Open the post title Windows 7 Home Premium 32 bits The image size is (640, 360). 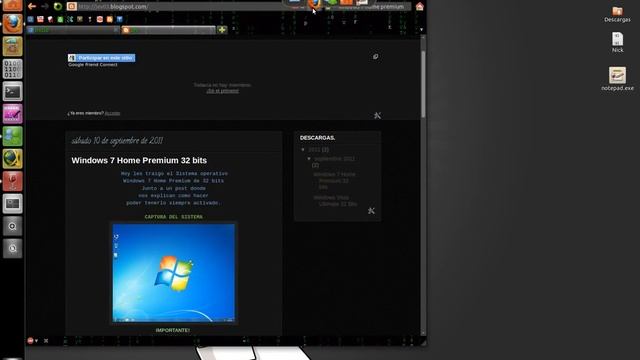139,160
